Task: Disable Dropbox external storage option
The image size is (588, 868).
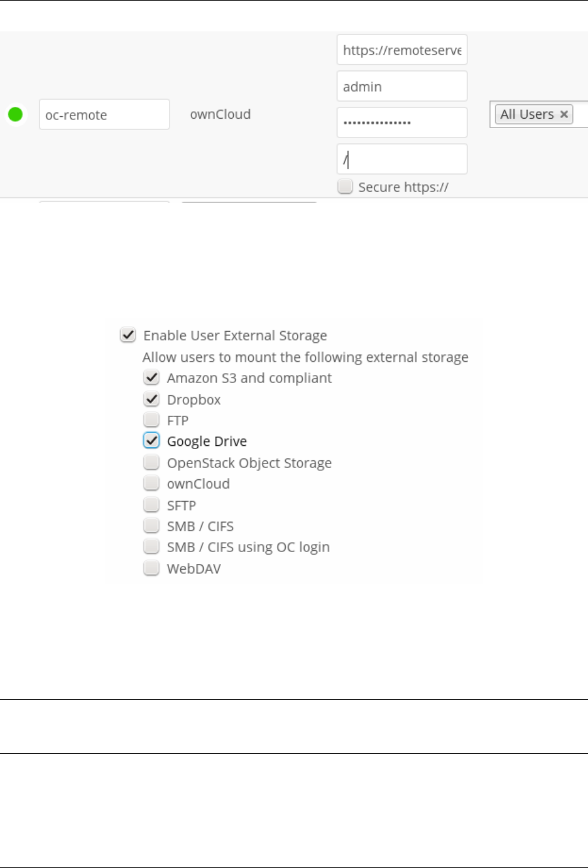Action: point(151,399)
